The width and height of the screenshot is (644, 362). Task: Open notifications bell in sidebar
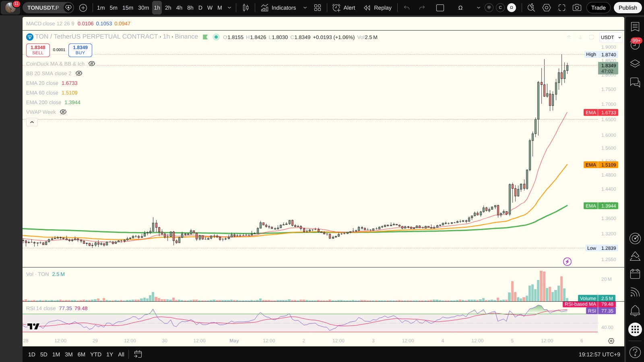coord(635,310)
